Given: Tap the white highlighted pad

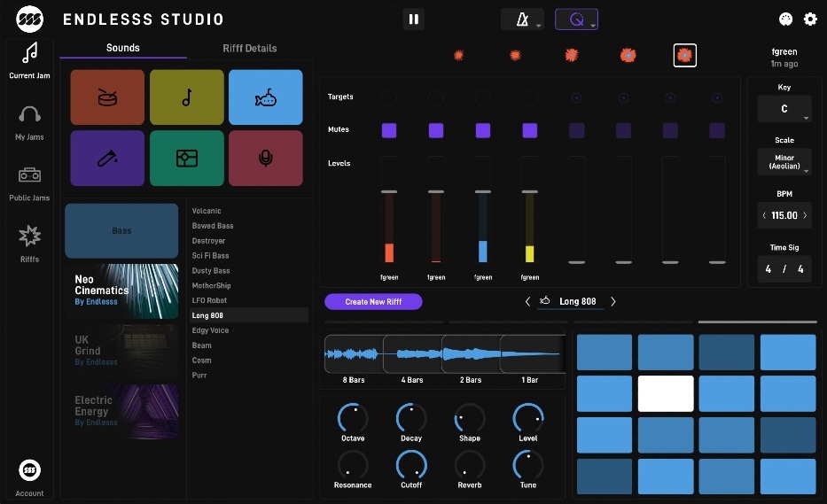Looking at the screenshot, I should 666,393.
